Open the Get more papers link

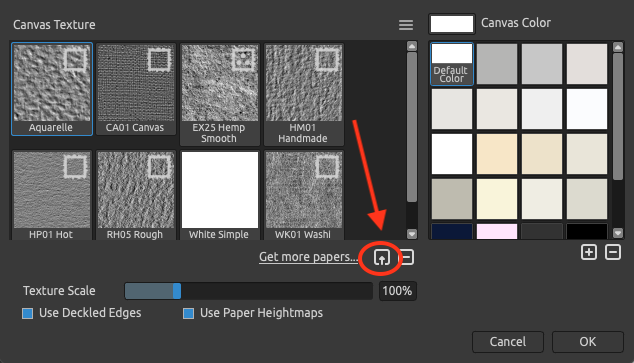tap(308, 257)
